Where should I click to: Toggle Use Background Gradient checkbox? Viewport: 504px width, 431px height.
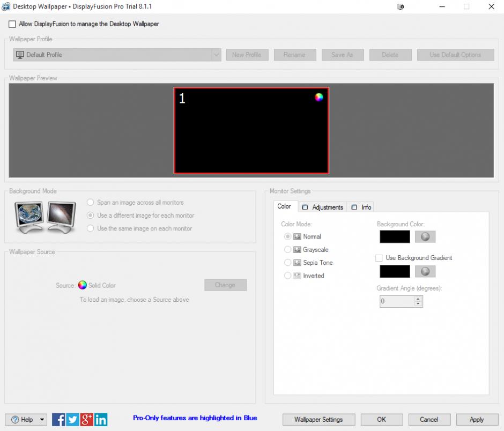click(x=380, y=258)
